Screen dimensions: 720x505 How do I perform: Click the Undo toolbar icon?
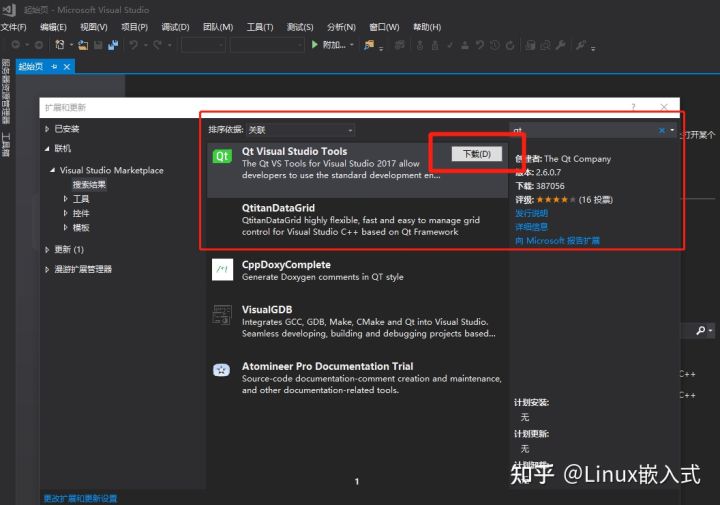[134, 45]
